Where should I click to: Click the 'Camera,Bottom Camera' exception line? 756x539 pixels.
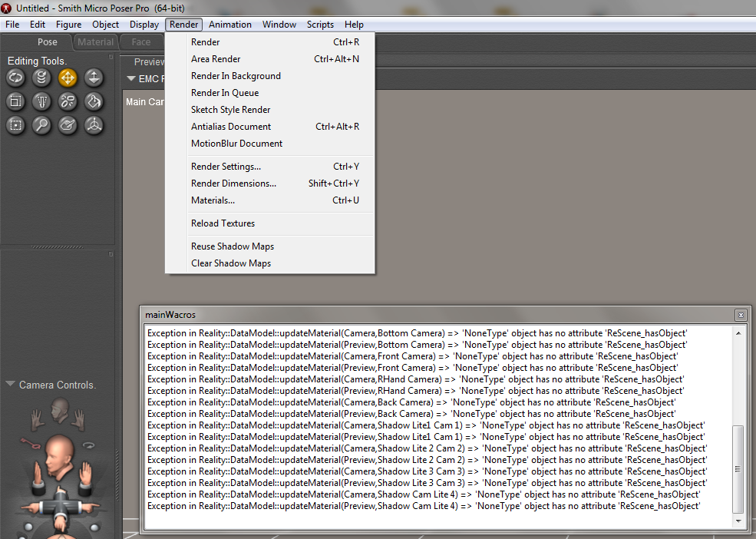pos(417,333)
